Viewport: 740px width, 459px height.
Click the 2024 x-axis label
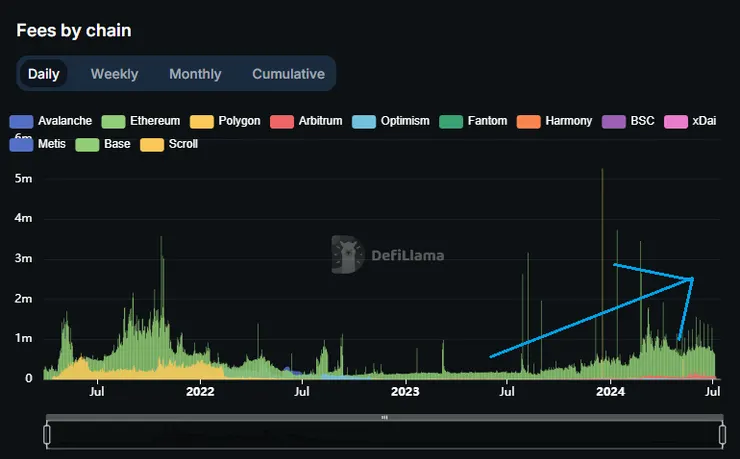610,392
